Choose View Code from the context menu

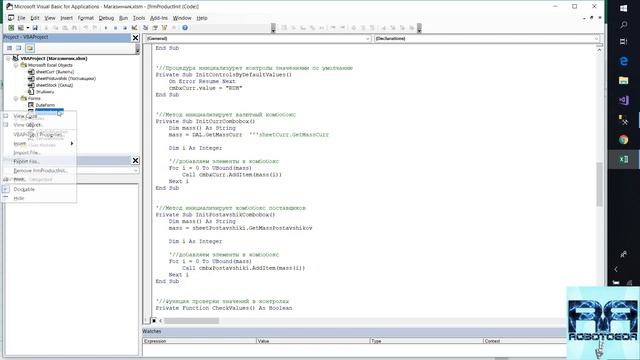[x=39, y=116]
